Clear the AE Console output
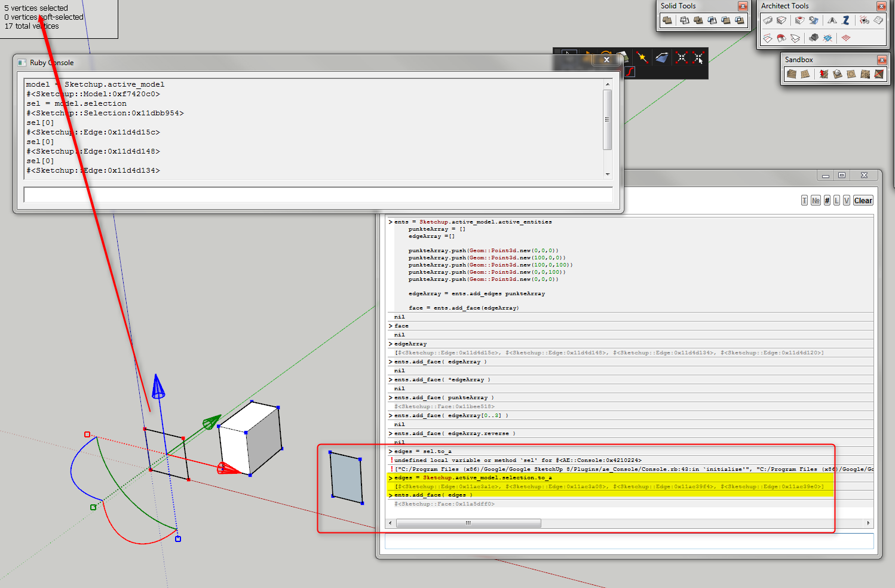Screen dimensions: 895x588 coord(863,200)
